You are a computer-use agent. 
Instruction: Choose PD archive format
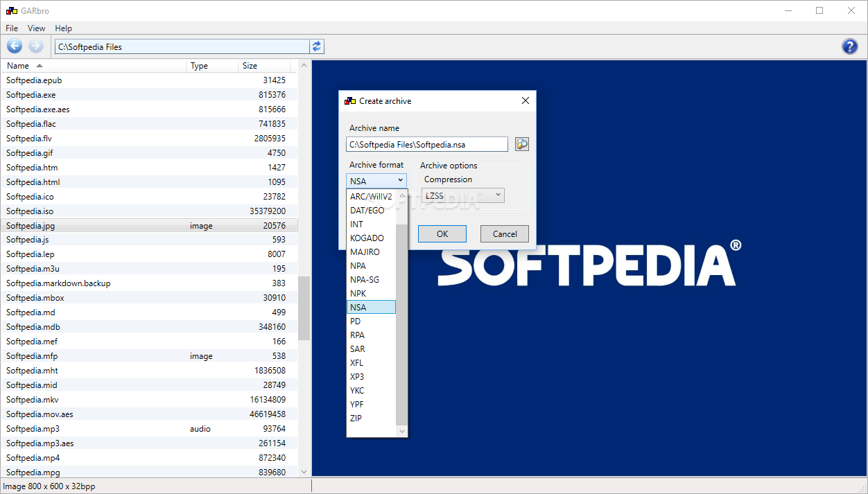371,321
